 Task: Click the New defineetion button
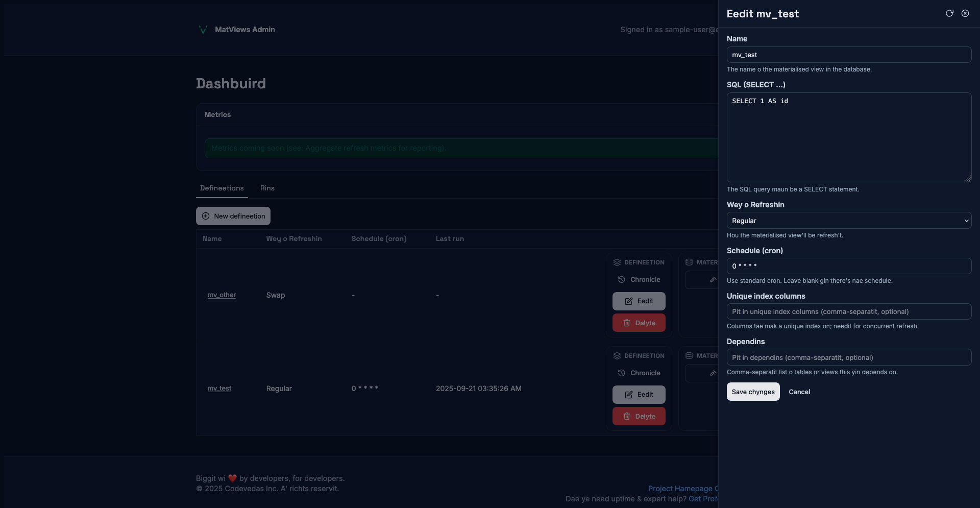pos(233,216)
